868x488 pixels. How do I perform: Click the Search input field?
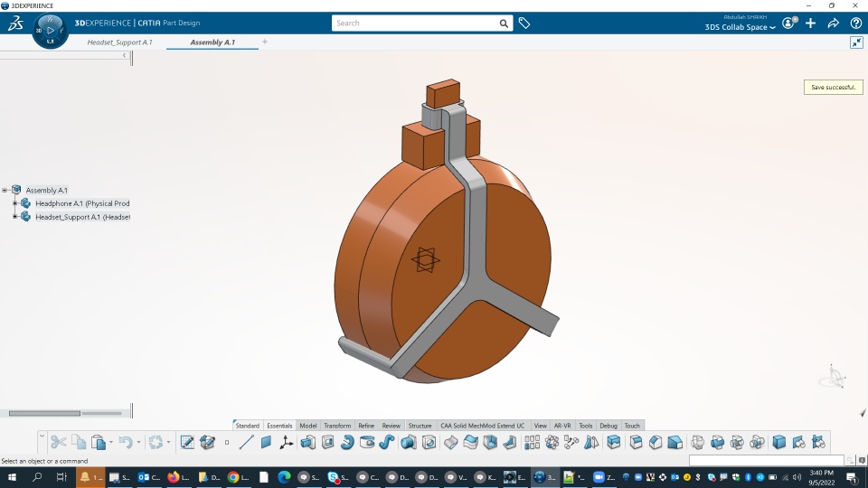415,23
